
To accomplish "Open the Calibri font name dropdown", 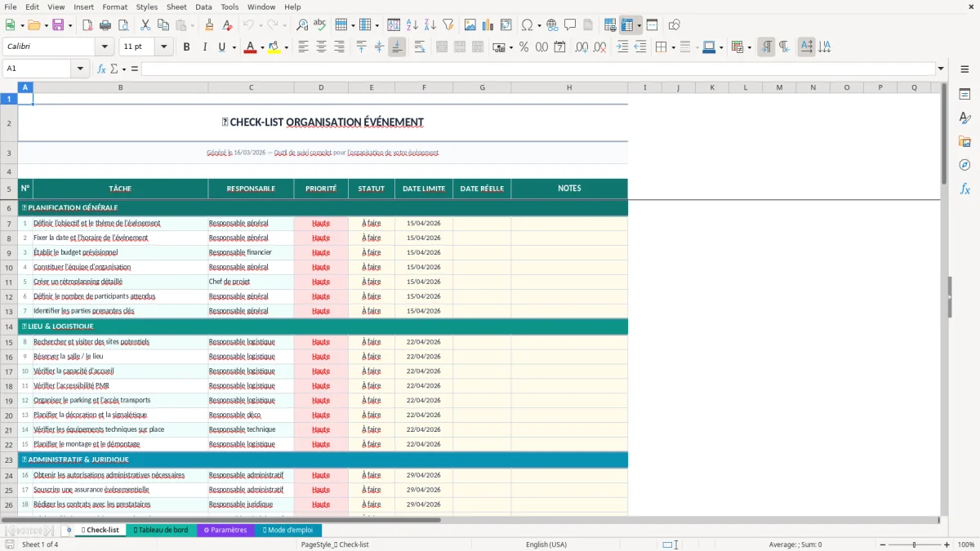I will click(x=104, y=47).
